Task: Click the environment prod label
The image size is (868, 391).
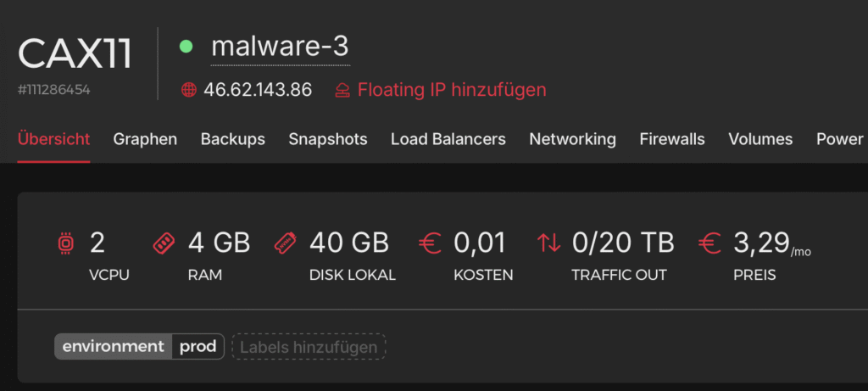Action: [x=139, y=346]
